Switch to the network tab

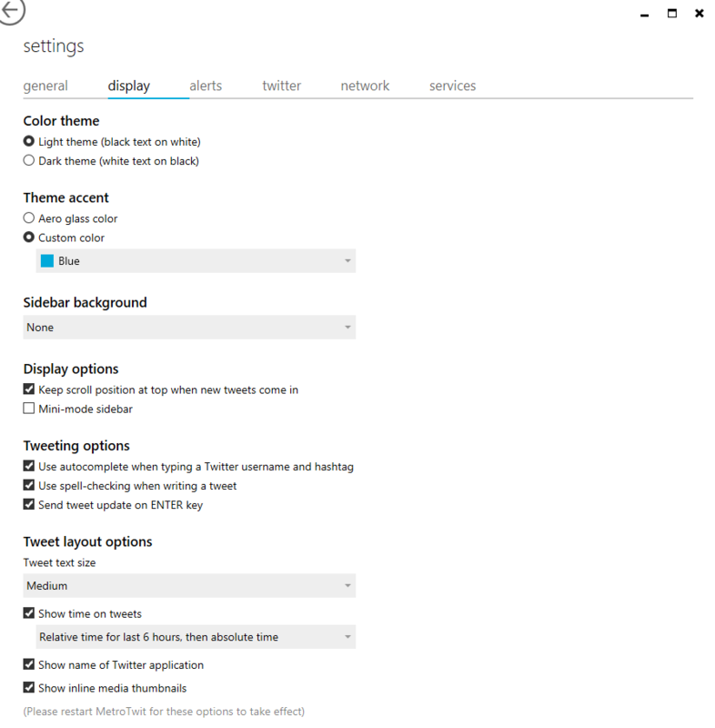pos(365,86)
